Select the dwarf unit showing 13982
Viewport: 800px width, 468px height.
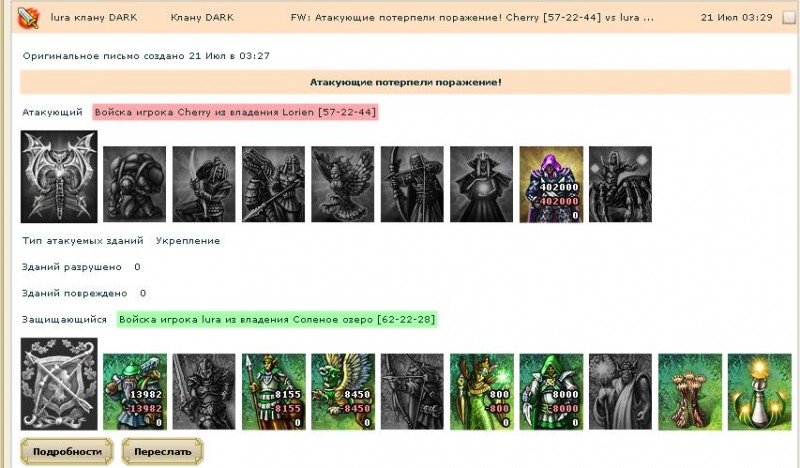point(135,391)
